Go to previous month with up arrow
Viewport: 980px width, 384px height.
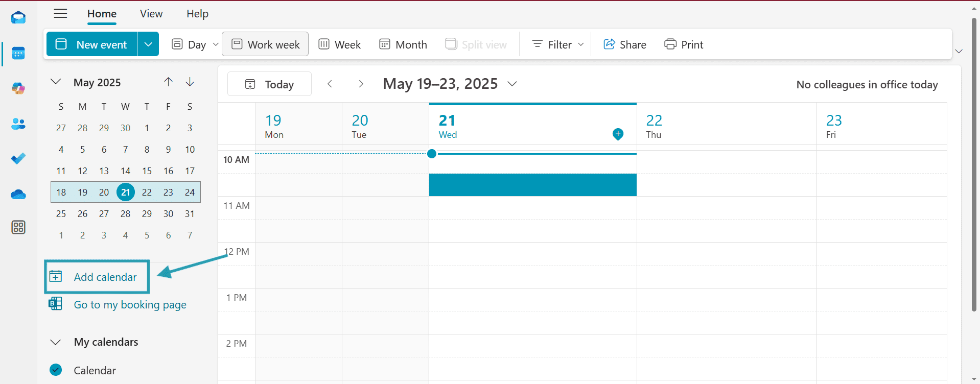tap(168, 82)
